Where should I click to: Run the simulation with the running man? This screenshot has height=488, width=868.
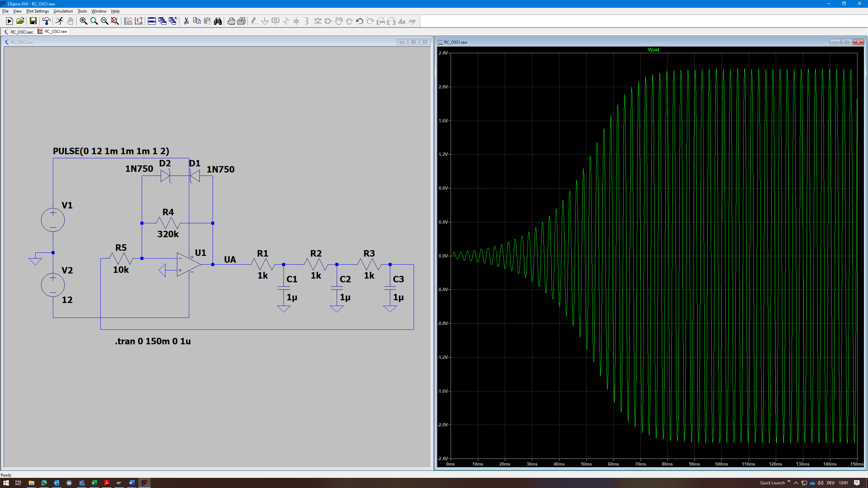pos(59,21)
